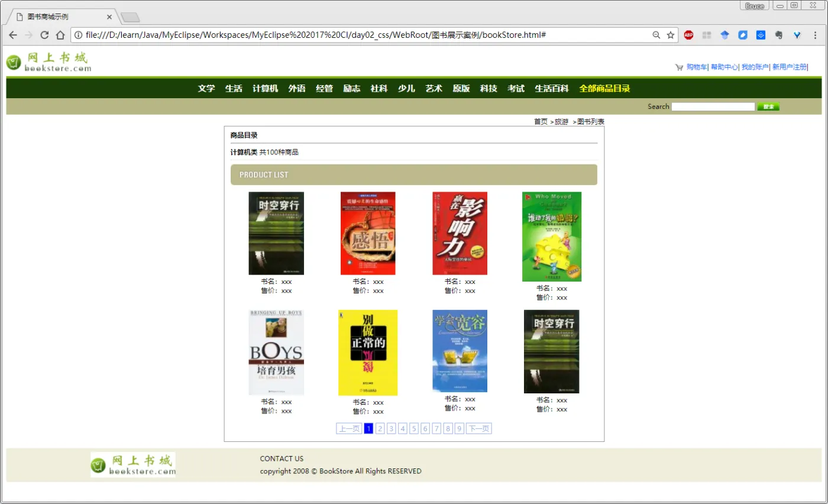Focus the Search text box
Image resolution: width=828 pixels, height=504 pixels.
(x=713, y=106)
